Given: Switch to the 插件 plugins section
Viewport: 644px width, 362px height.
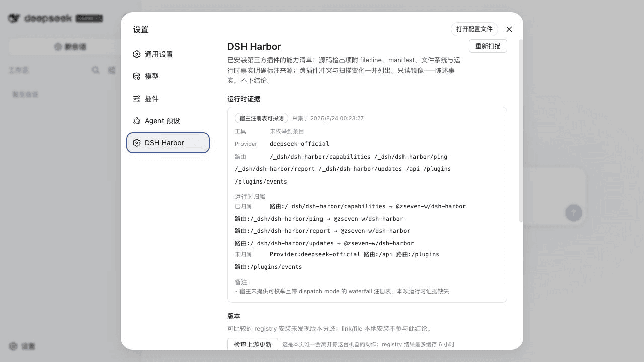Looking at the screenshot, I should (x=168, y=99).
